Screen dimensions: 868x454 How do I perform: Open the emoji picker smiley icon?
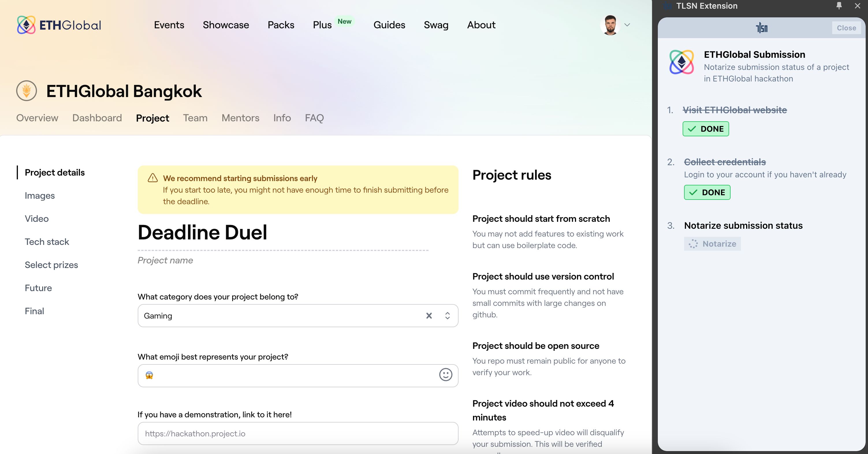[x=446, y=375]
